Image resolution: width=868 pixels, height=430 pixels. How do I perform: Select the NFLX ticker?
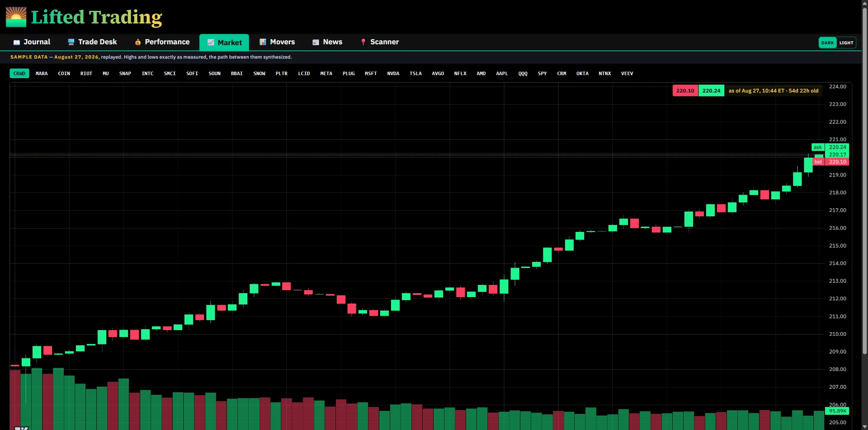(460, 73)
